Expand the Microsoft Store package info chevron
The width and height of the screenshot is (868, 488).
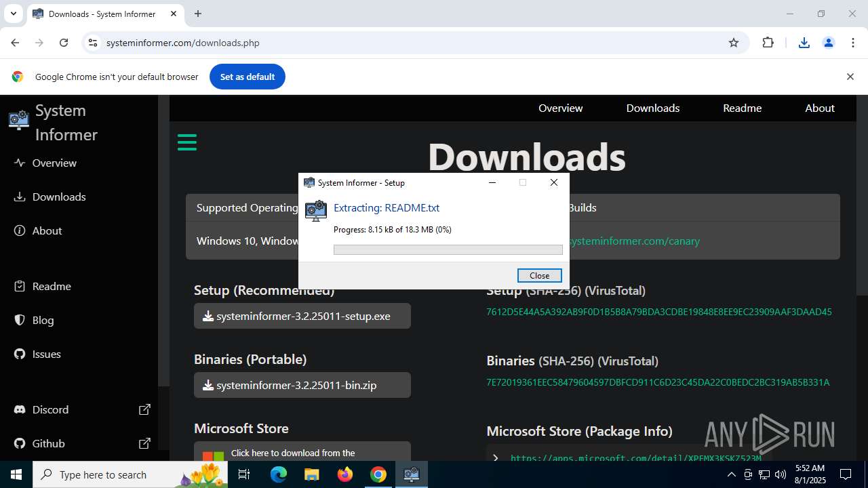[x=496, y=458]
